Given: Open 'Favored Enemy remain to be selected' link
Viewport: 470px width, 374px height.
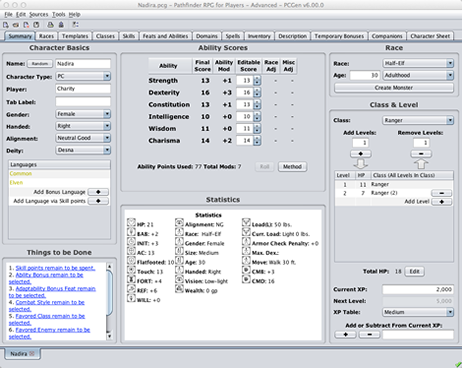Looking at the screenshot, I should [49, 333].
